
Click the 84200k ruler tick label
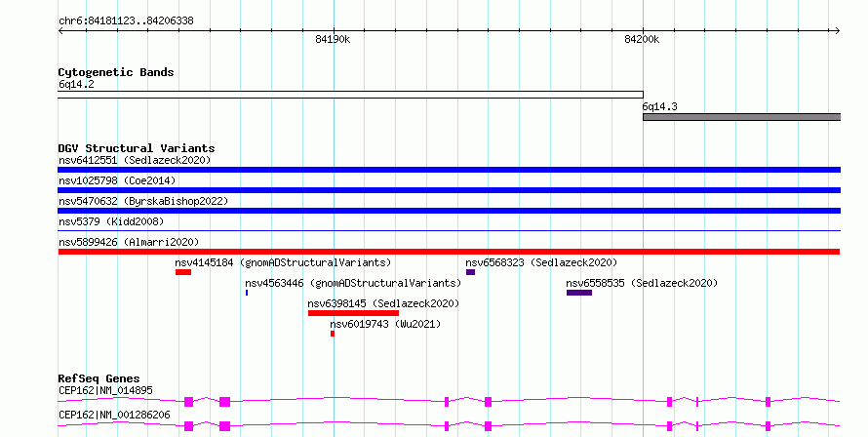coord(642,40)
